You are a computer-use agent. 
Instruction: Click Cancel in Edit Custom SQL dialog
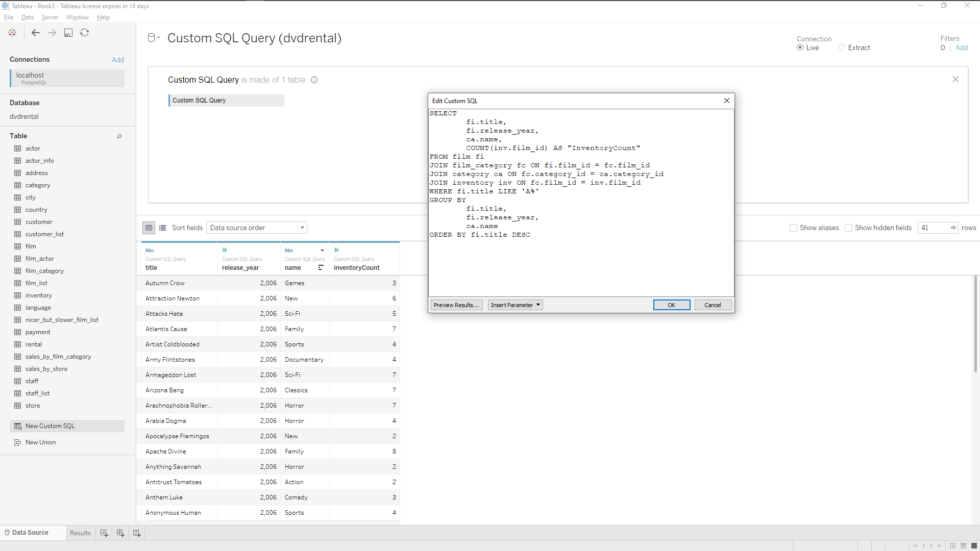(713, 305)
